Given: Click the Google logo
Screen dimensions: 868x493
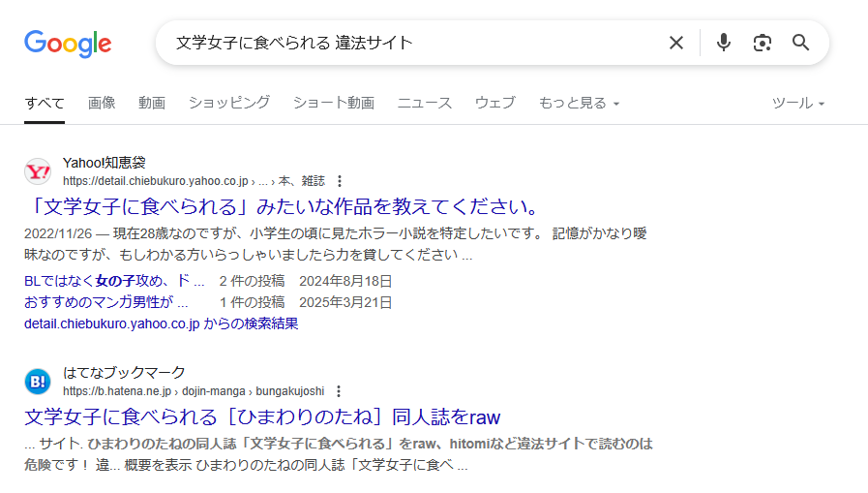Looking at the screenshot, I should 68,44.
